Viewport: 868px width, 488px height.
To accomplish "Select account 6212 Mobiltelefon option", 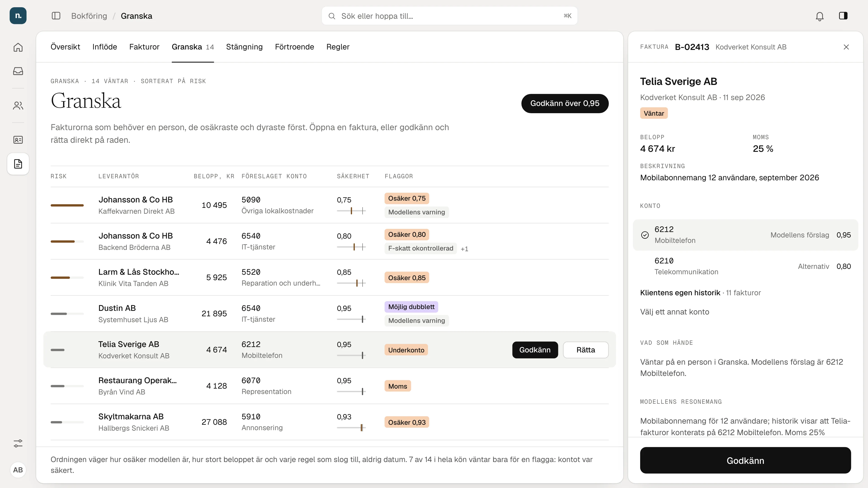I will tap(745, 235).
